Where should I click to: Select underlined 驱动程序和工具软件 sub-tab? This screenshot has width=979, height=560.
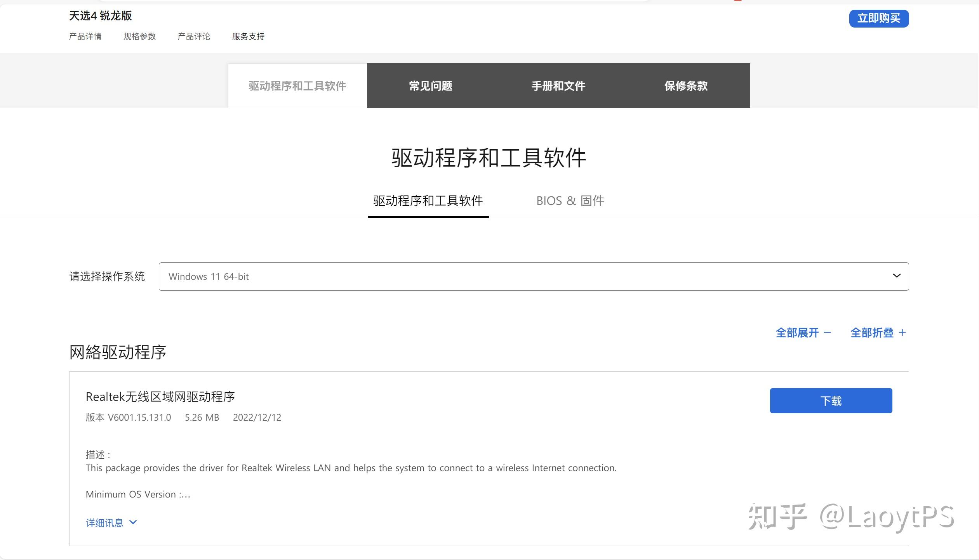pos(428,201)
